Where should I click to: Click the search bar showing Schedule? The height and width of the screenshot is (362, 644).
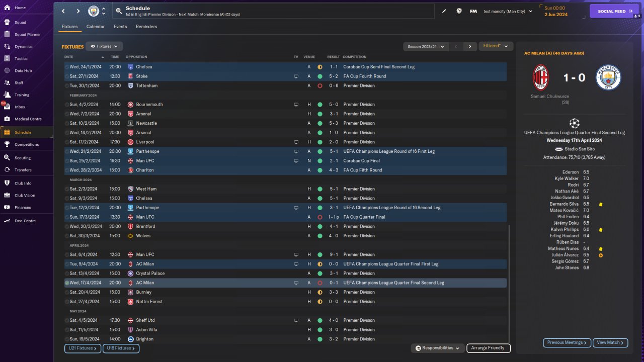point(274,11)
